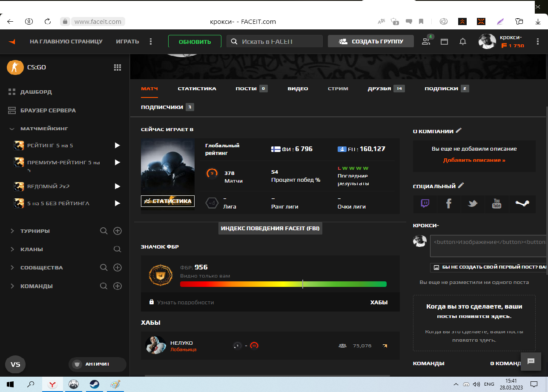Click the ОБНОВИТЬ button
Screen dimensions: 548x392
click(x=195, y=41)
